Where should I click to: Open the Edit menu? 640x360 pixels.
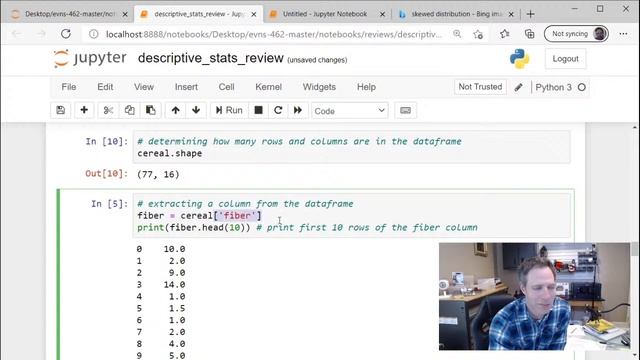pyautogui.click(x=105, y=87)
